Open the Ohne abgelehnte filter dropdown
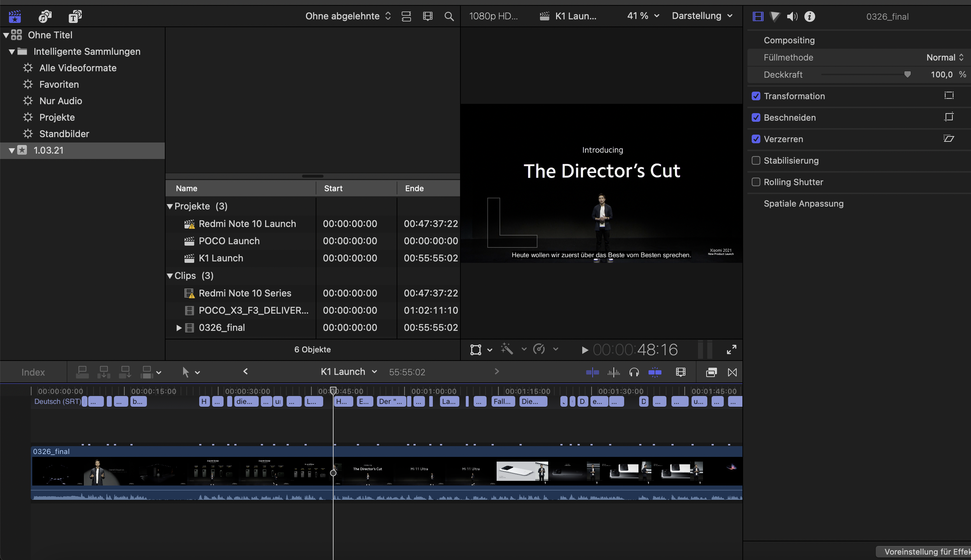This screenshot has height=560, width=971. (348, 16)
